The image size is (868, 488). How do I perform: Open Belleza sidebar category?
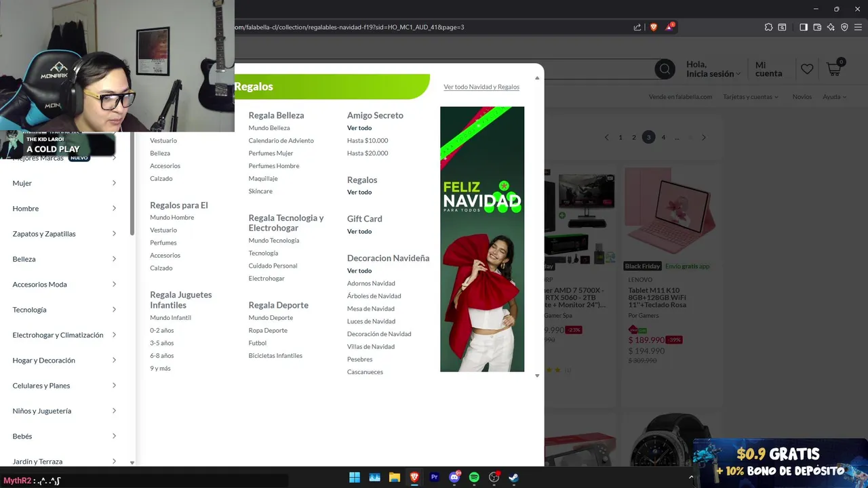pyautogui.click(x=24, y=259)
